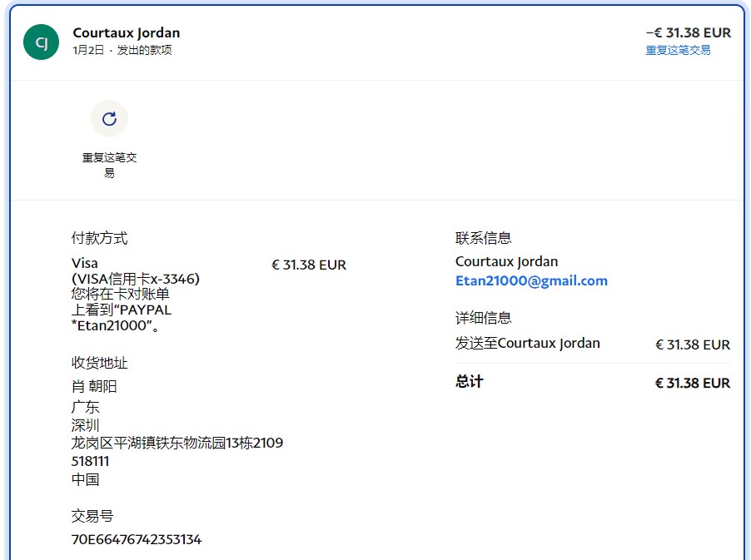Click the top-right 重复这笔交易 link
Viewport: 751px width, 560px height.
(678, 50)
